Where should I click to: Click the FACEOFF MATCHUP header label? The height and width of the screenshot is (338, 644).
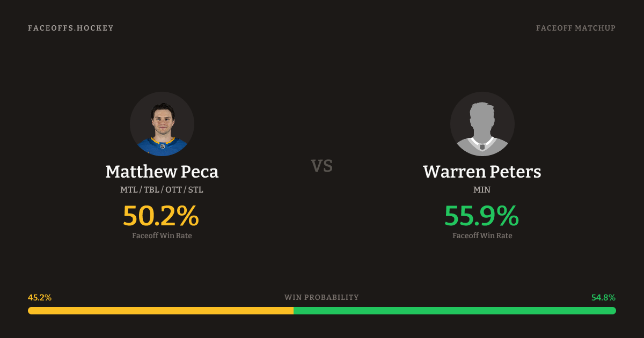575,28
